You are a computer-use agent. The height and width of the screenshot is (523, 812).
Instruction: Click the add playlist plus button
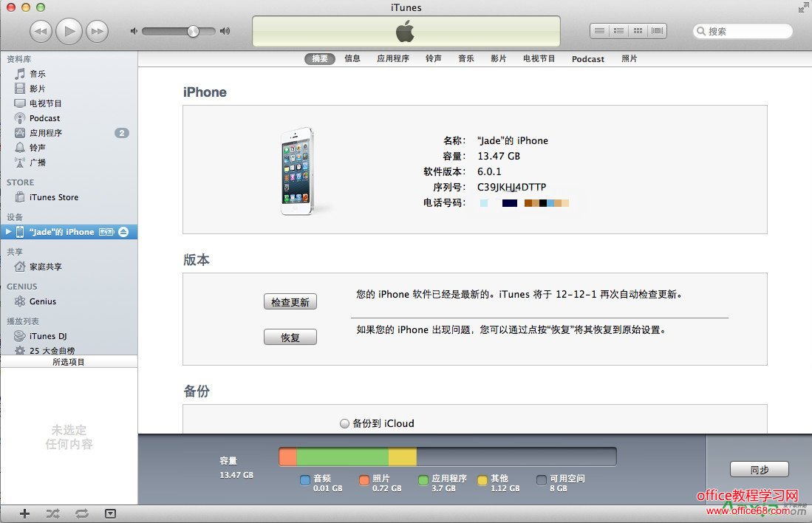coord(24,513)
